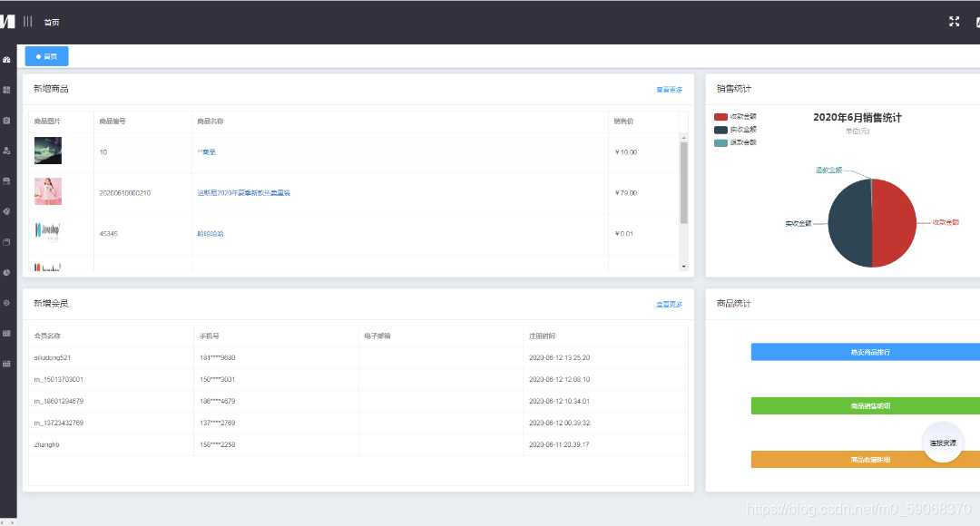Open the document icon in the sidebar
The height and width of the screenshot is (526, 980).
7,241
